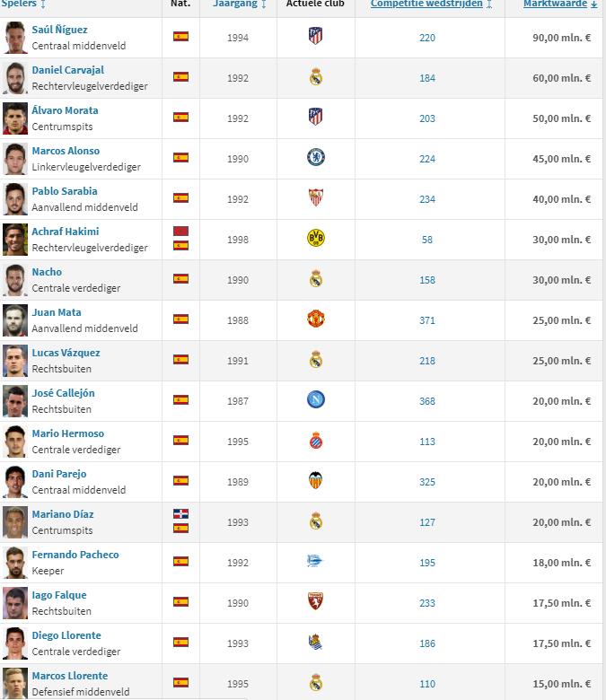606x700 pixels.
Task: Click Álvaro Morata's portrait thumbnail
Action: (15, 118)
